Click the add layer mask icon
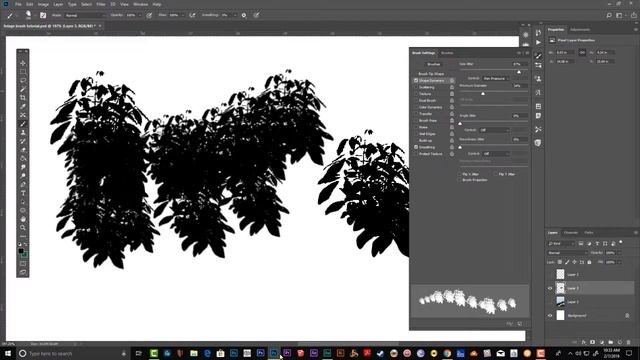The image size is (640, 360). (593, 342)
